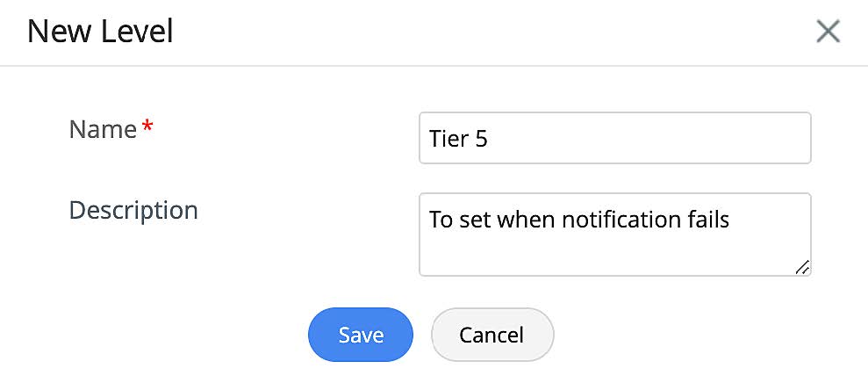Viewport: 868px width, 390px height.
Task: Click the word To in Description
Action: 441,219
